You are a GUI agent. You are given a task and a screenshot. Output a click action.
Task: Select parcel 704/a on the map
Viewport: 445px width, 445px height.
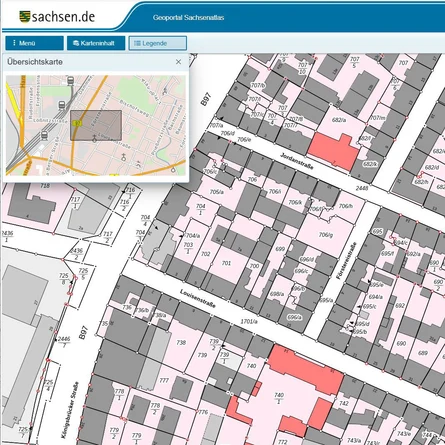click(193, 236)
